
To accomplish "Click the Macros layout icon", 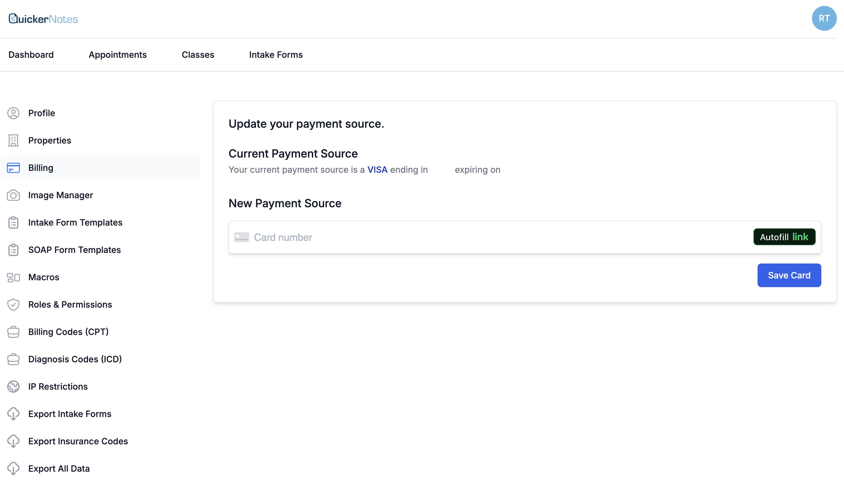I will [13, 277].
